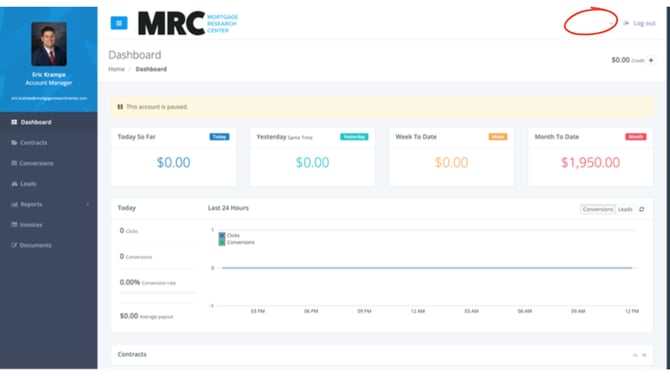The width and height of the screenshot is (670, 376).
Task: Open Leads in the sidebar
Action: [x=49, y=184]
